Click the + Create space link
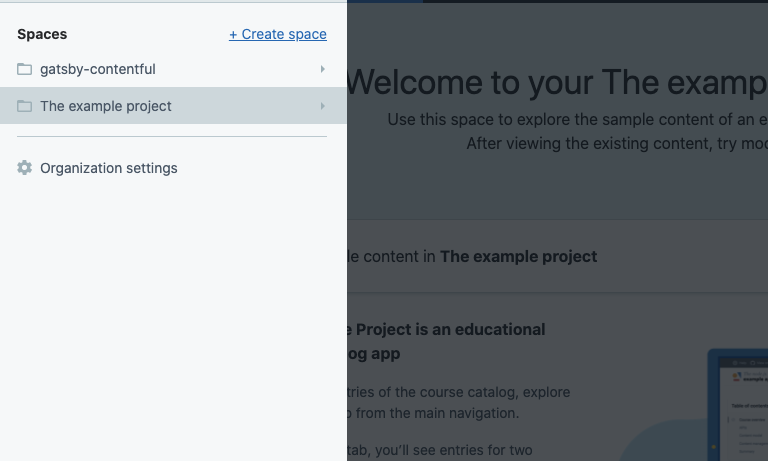The height and width of the screenshot is (461, 768). point(278,34)
